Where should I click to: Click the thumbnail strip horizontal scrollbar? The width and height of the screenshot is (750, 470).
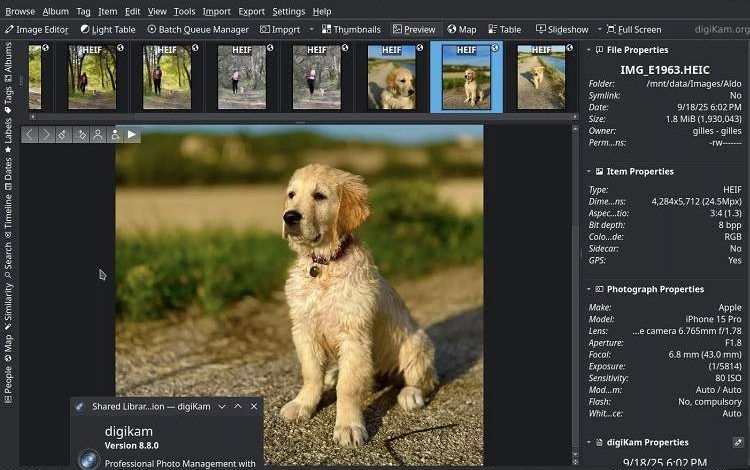click(x=300, y=117)
